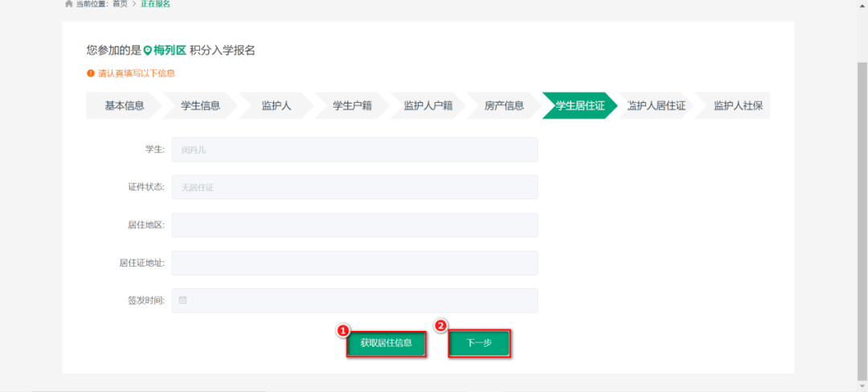This screenshot has height=392, width=868.
Task: Switch to the 学生信息 step
Action: click(x=200, y=105)
